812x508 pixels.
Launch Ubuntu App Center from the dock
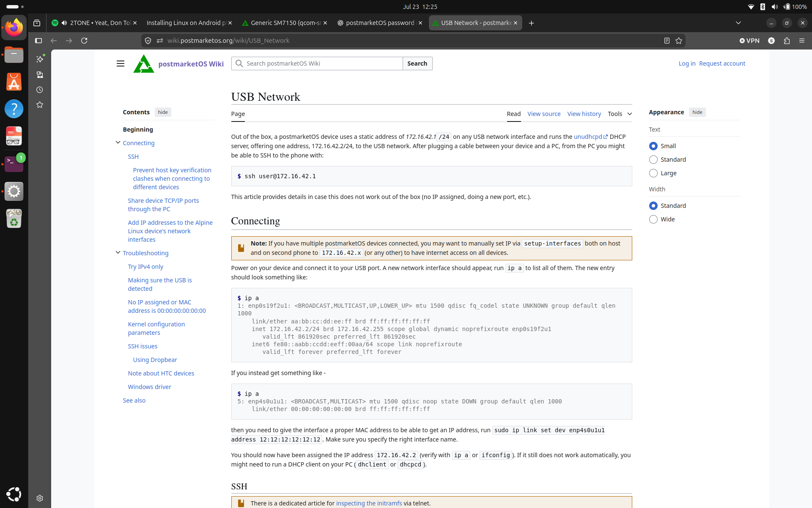pos(14,82)
